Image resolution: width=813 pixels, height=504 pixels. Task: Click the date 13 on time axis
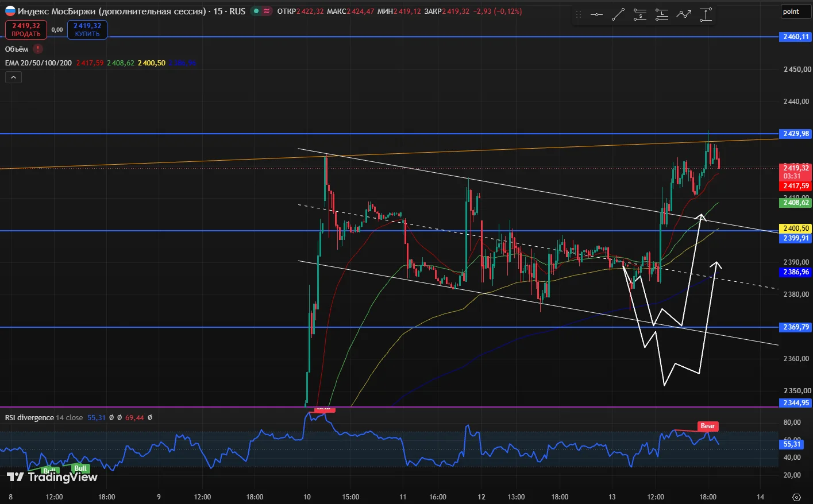coord(612,497)
